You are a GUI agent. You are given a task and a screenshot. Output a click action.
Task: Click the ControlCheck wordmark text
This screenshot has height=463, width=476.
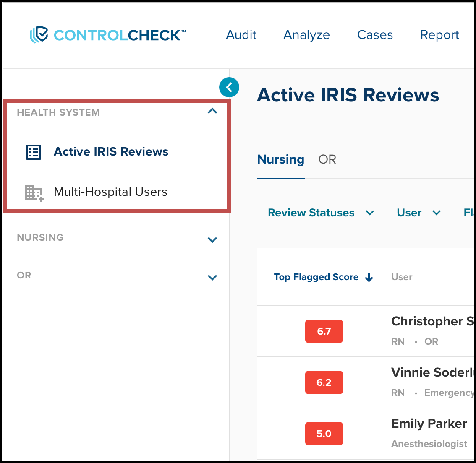click(119, 35)
